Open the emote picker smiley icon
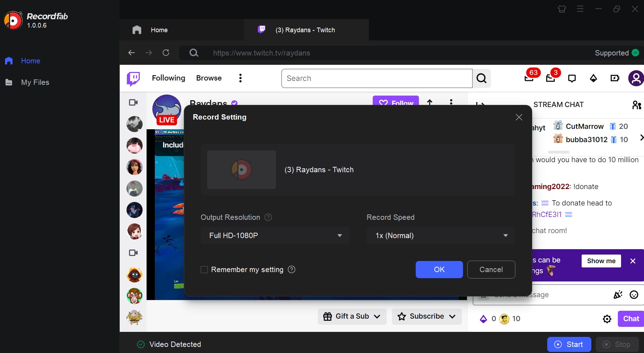Screen dimensions: 644x353 click(634, 295)
